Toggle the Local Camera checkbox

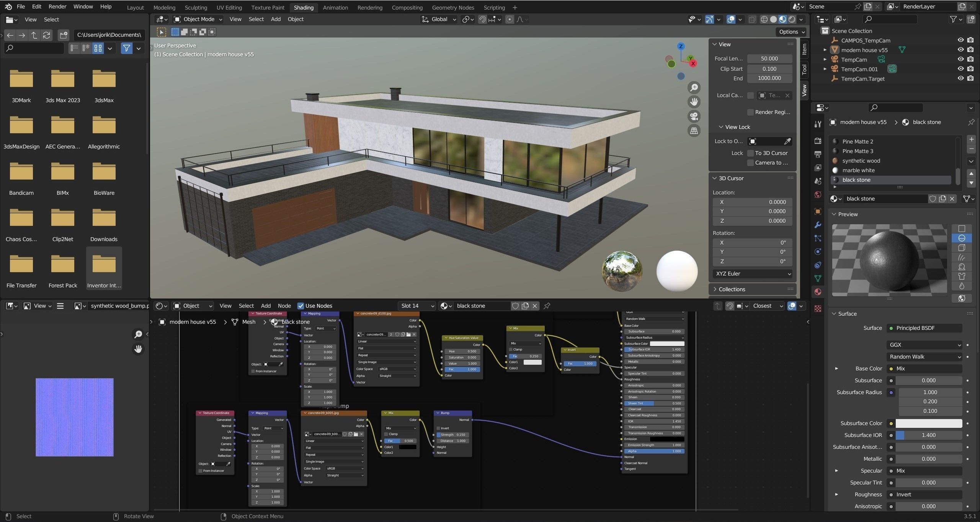click(750, 95)
